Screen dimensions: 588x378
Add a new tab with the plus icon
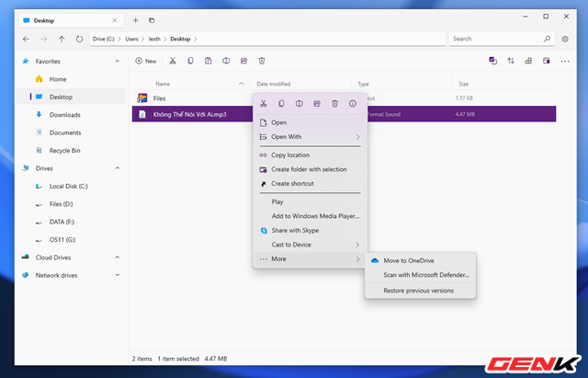tap(136, 20)
